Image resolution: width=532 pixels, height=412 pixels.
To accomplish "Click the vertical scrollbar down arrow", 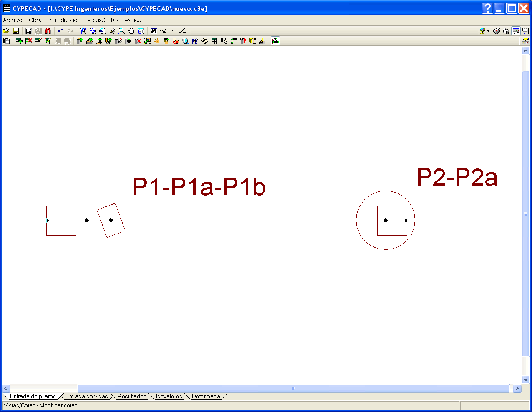I will click(526, 380).
